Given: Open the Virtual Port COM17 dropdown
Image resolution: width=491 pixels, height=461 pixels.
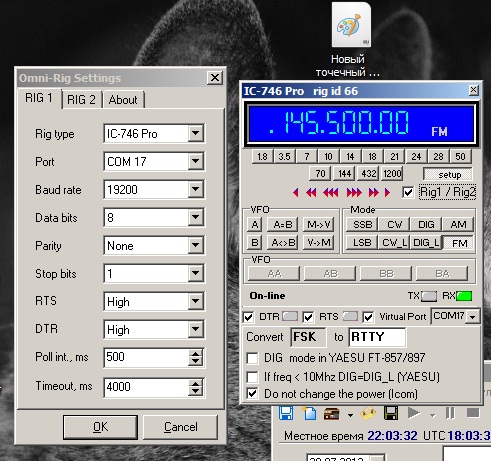Looking at the screenshot, I should [473, 317].
